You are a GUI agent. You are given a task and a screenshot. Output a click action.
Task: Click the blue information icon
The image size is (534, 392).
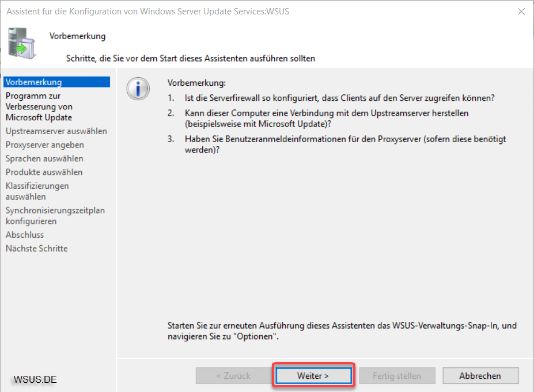coord(138,89)
